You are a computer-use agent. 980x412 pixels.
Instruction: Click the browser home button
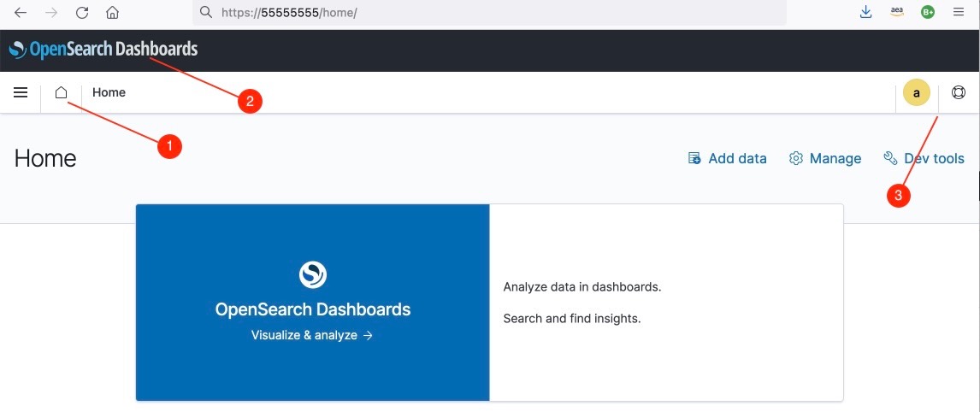point(112,13)
